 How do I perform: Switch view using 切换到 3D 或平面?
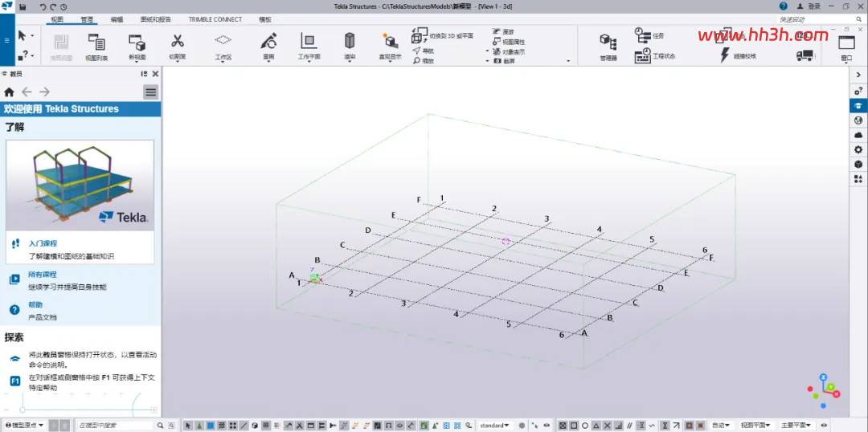pyautogui.click(x=442, y=36)
